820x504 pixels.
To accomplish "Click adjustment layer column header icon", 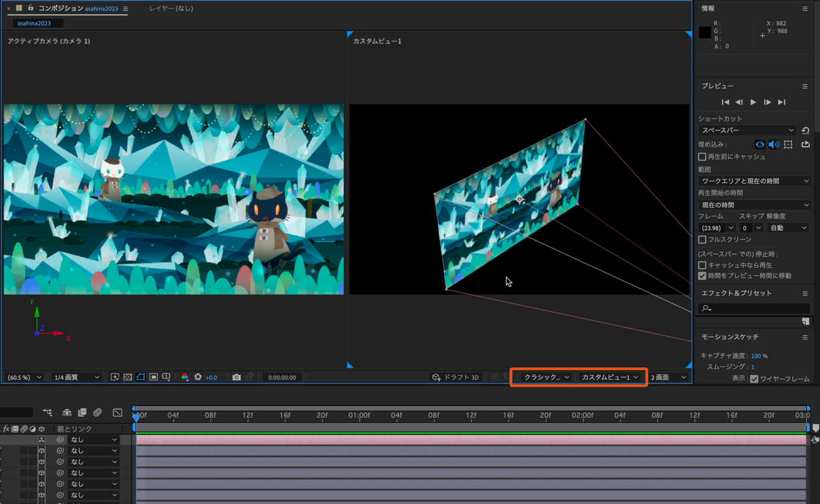I will click(33, 429).
